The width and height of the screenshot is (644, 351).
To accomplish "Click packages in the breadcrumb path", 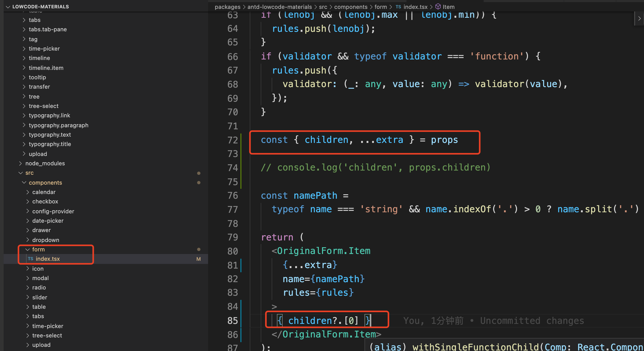I will coord(227,7).
